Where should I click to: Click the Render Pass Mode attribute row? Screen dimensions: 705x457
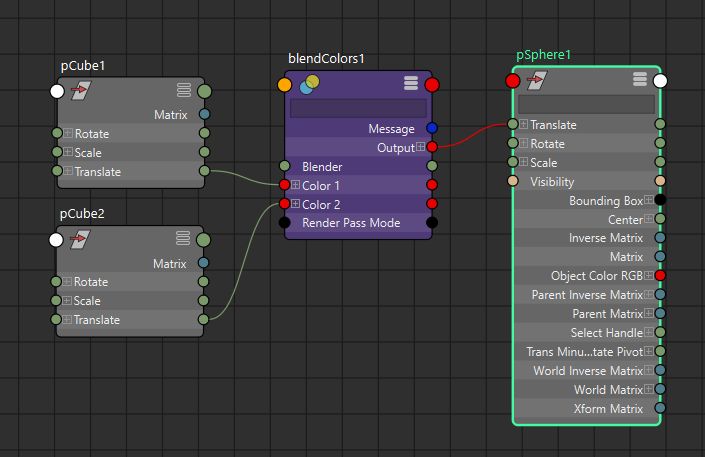pos(351,223)
